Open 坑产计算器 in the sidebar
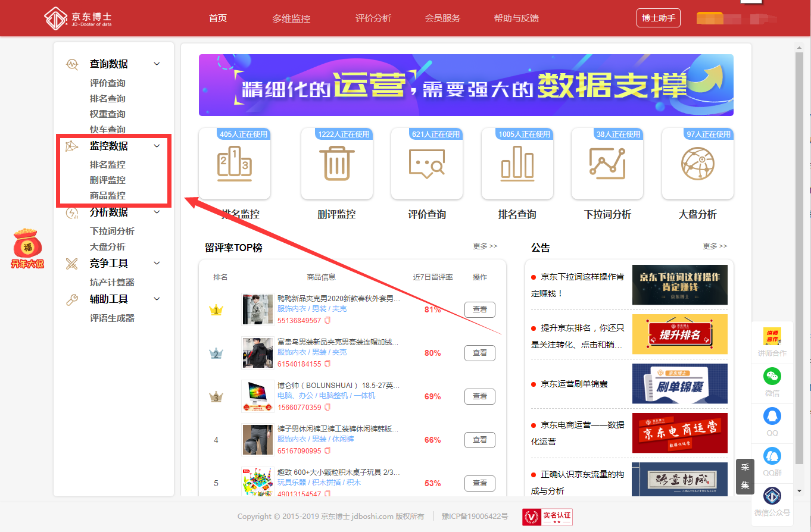The image size is (811, 532). [x=113, y=283]
